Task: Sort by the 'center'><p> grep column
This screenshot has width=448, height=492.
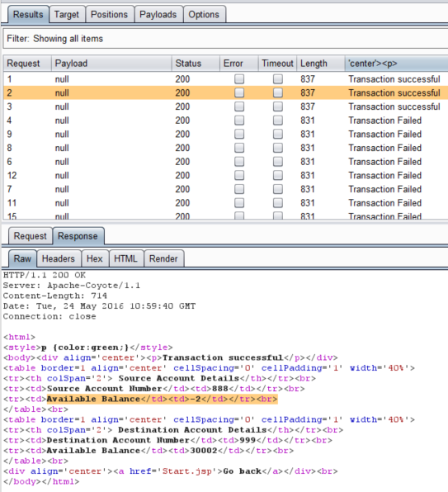Action: pos(396,64)
